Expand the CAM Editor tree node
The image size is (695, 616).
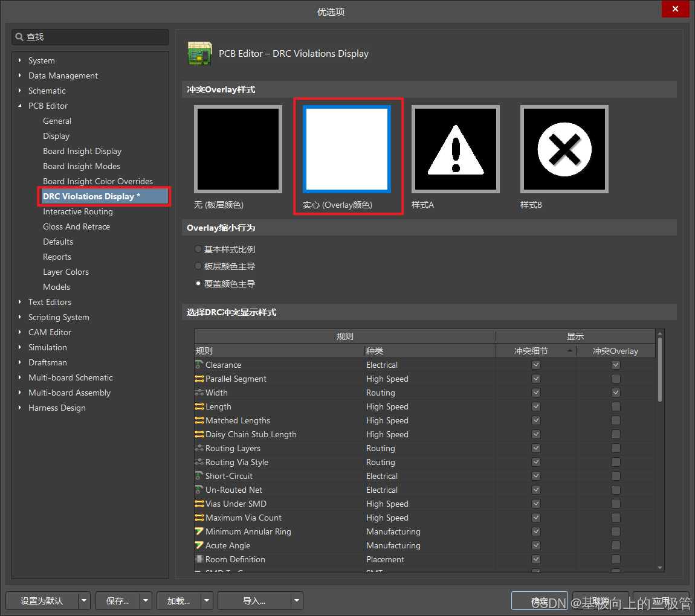[x=19, y=332]
